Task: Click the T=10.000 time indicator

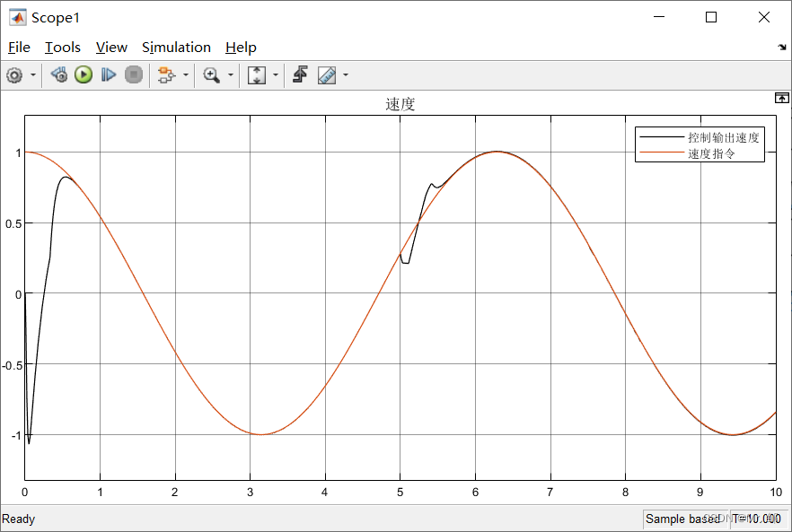Action: [x=757, y=519]
